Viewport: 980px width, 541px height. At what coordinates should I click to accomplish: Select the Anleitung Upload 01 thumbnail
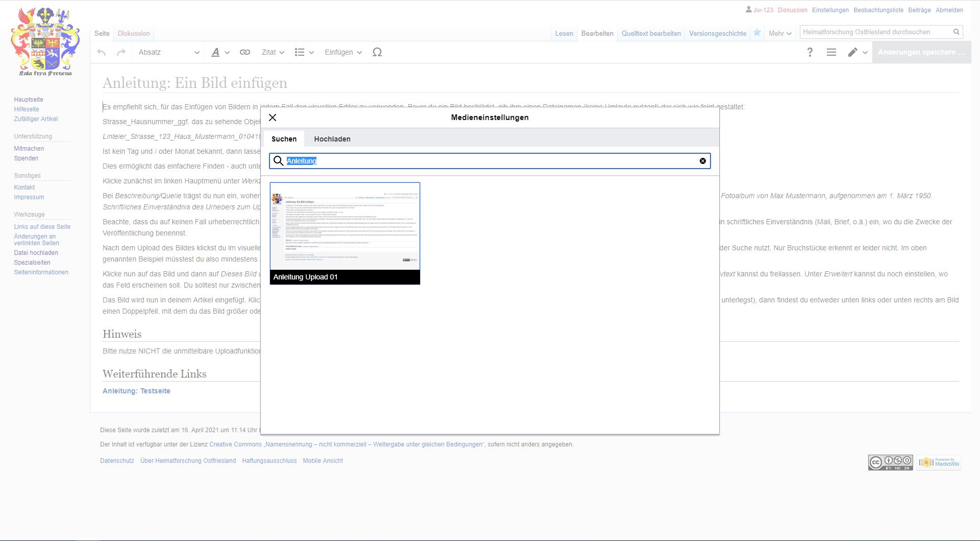345,233
